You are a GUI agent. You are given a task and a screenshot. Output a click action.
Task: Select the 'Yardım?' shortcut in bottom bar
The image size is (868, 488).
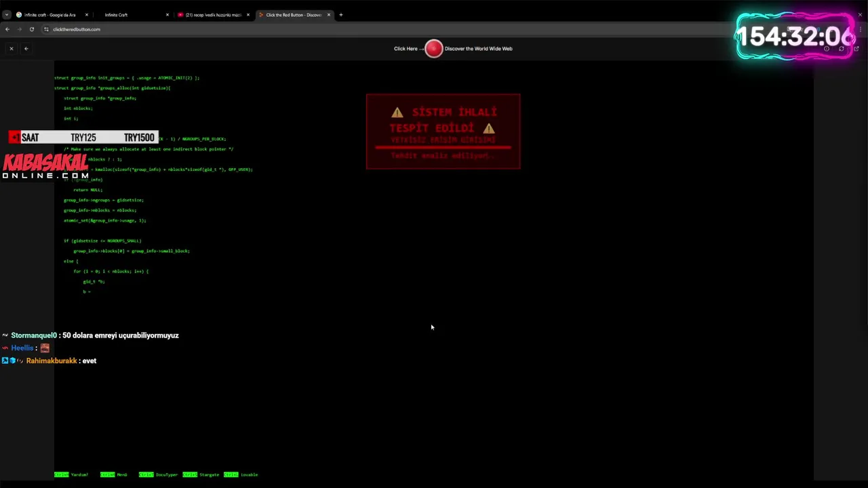(x=71, y=474)
